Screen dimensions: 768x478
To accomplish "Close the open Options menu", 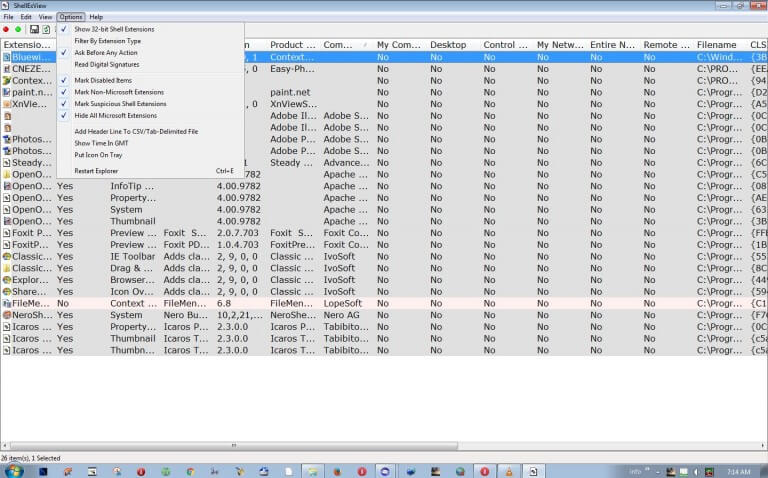I will point(71,17).
